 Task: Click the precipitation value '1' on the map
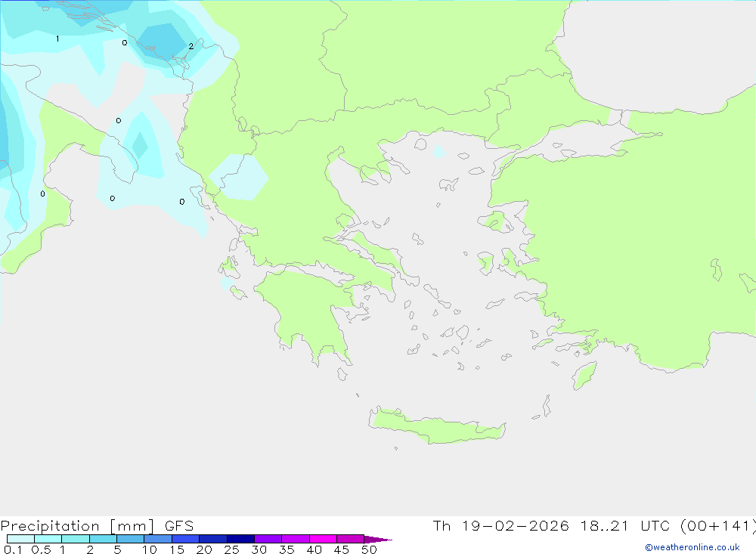click(x=57, y=39)
